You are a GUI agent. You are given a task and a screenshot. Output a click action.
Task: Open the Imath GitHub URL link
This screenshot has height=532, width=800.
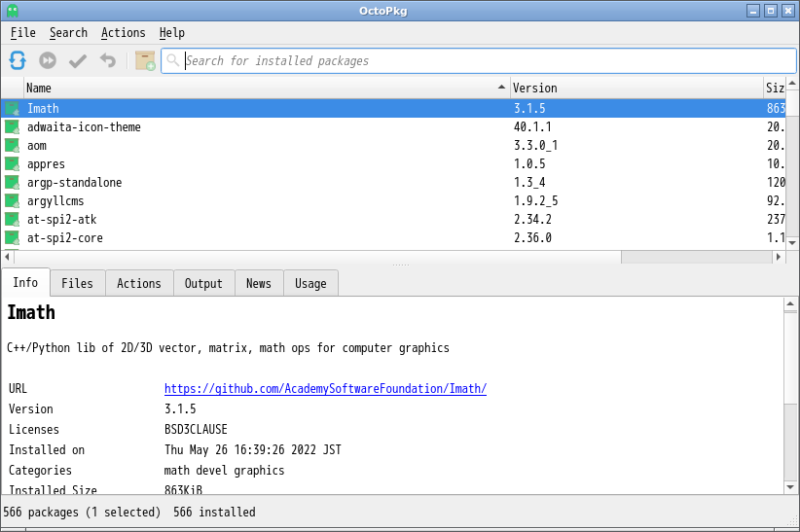tap(325, 389)
